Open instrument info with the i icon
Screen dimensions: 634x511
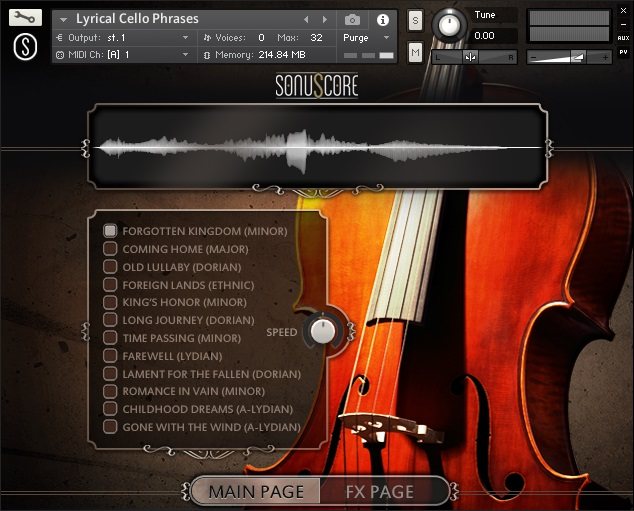click(x=383, y=20)
